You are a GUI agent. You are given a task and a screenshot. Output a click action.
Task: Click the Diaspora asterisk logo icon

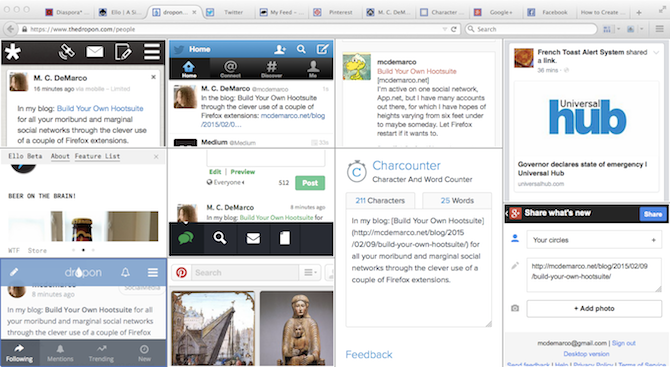pyautogui.click(x=13, y=52)
